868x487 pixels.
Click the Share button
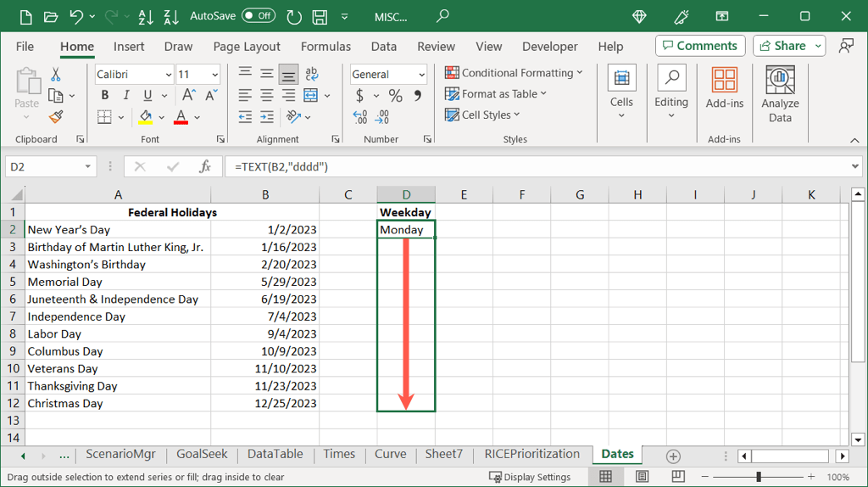[x=788, y=46]
